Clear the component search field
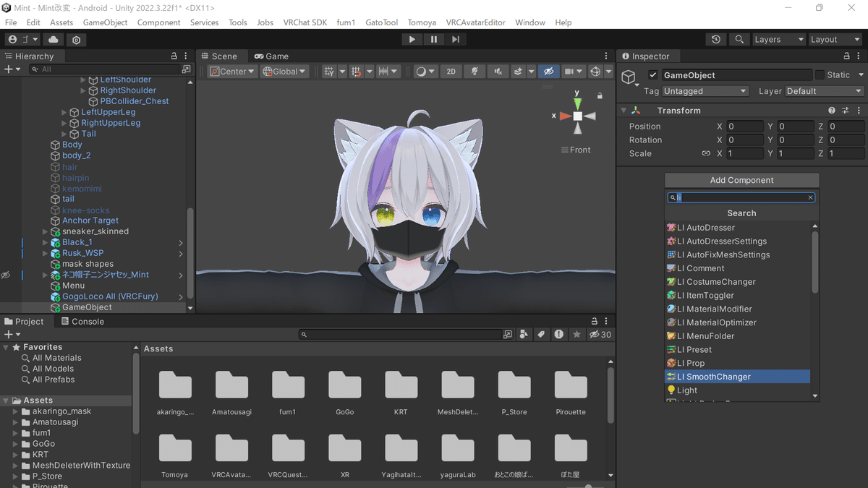The height and width of the screenshot is (488, 868). point(810,197)
